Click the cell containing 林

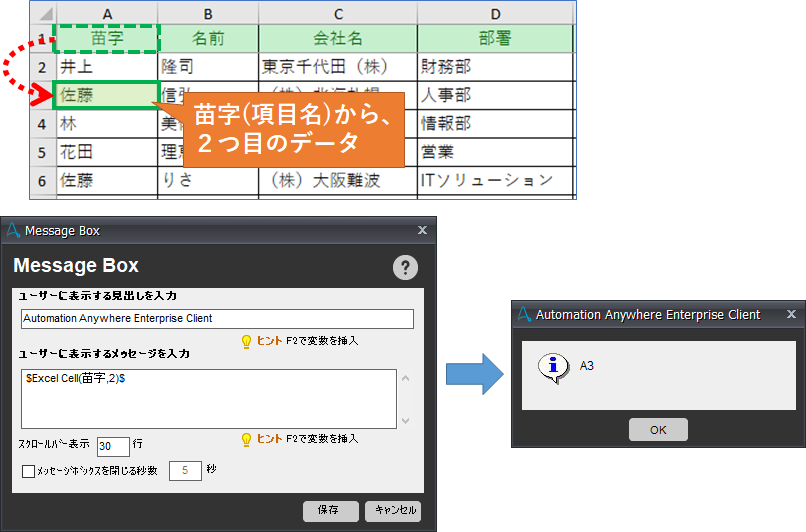[106, 124]
